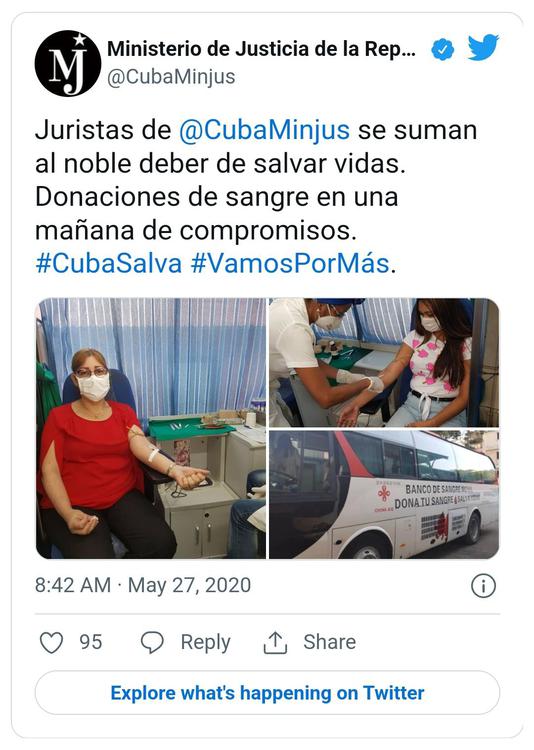Open the @CubaMinjus handle under account name

[171, 77]
